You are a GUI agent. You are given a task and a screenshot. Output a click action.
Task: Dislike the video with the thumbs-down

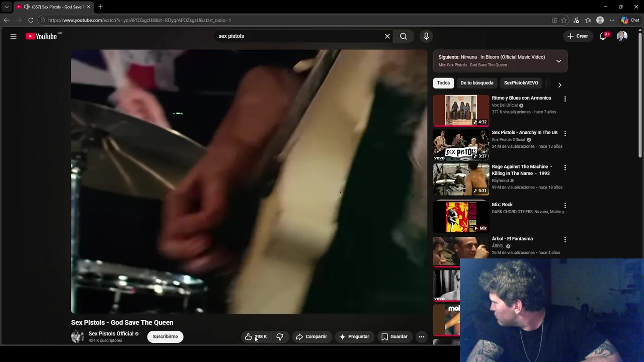point(280,337)
